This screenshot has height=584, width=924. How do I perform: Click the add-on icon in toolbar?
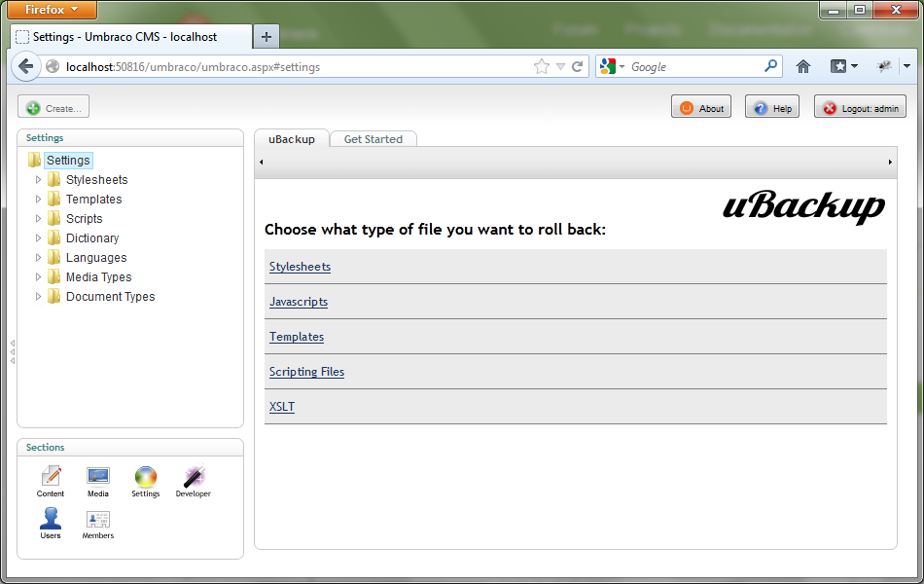884,66
